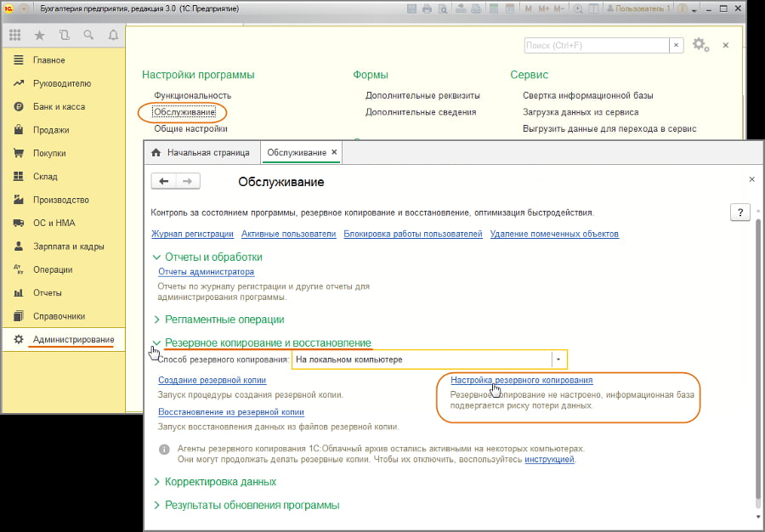Image resolution: width=765 pixels, height=532 pixels.
Task: Open the Начальная страница home tab
Action: point(202,152)
